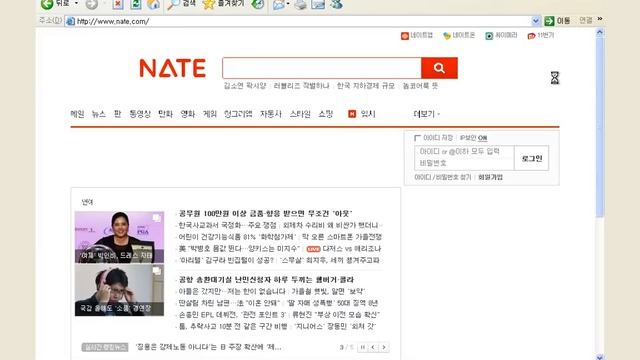
Task: Check the 아이디 저장 checkbox
Action: click(417, 138)
